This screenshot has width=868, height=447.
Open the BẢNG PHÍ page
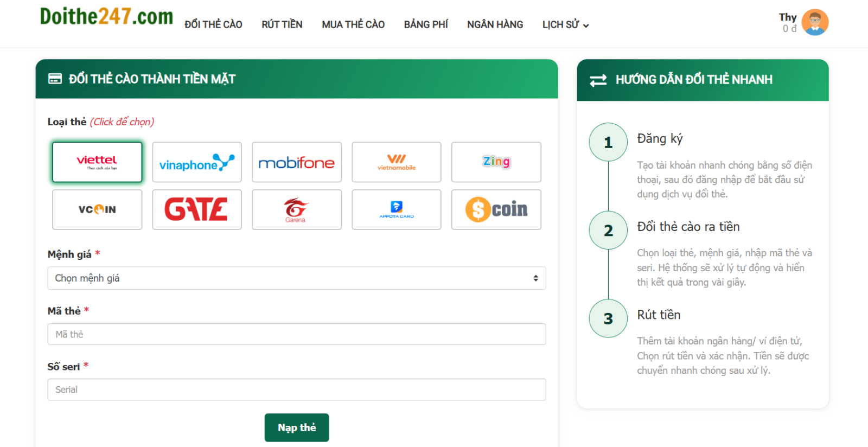tap(426, 24)
